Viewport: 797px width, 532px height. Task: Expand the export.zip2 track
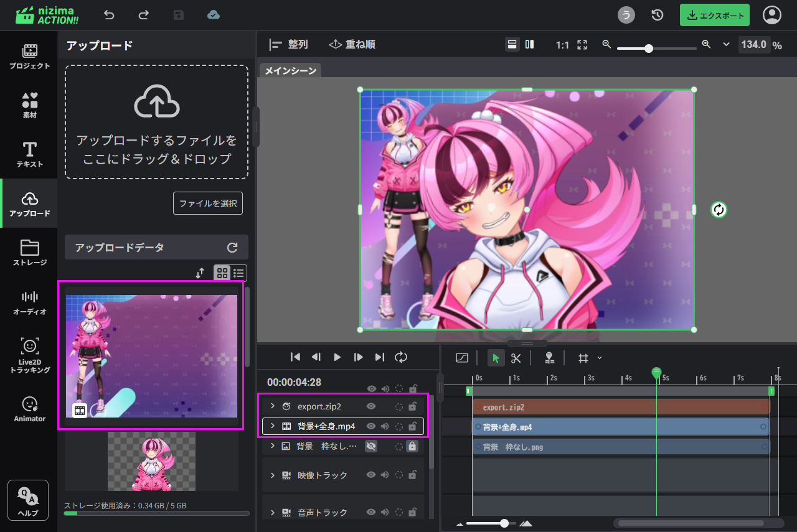[272, 406]
